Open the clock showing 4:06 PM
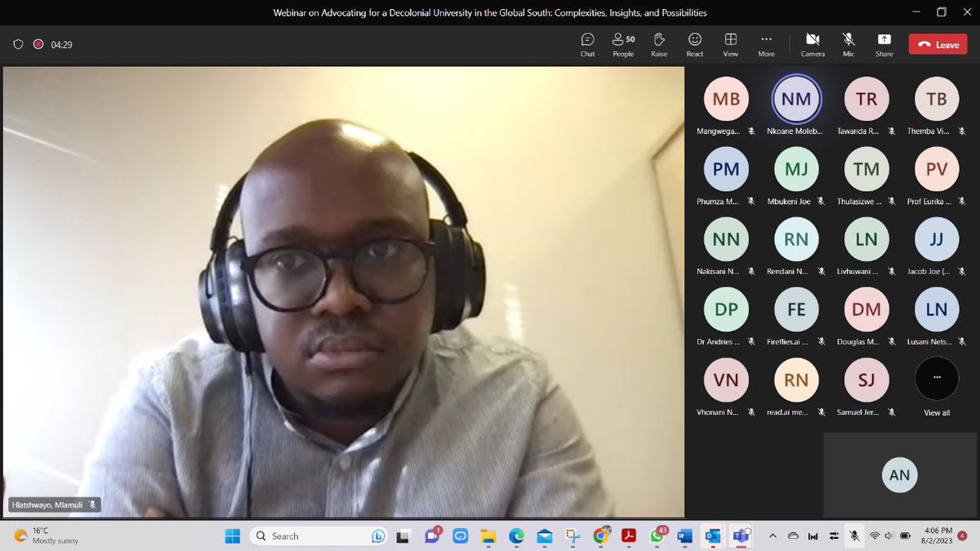The height and width of the screenshot is (551, 980). coord(937,535)
